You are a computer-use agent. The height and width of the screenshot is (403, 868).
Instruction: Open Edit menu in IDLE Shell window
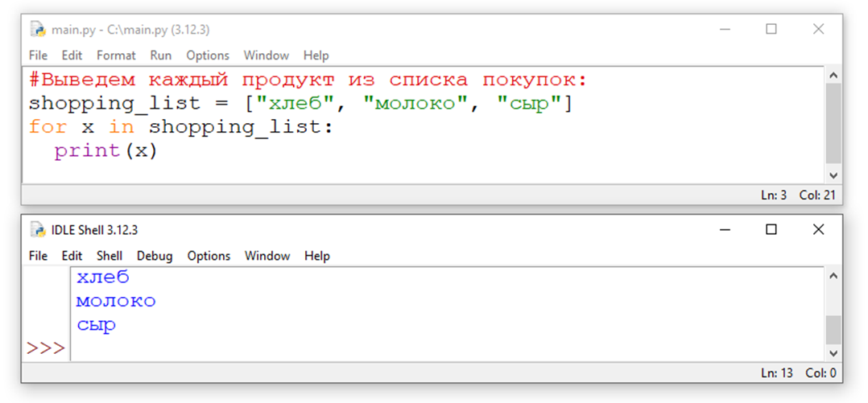(72, 256)
